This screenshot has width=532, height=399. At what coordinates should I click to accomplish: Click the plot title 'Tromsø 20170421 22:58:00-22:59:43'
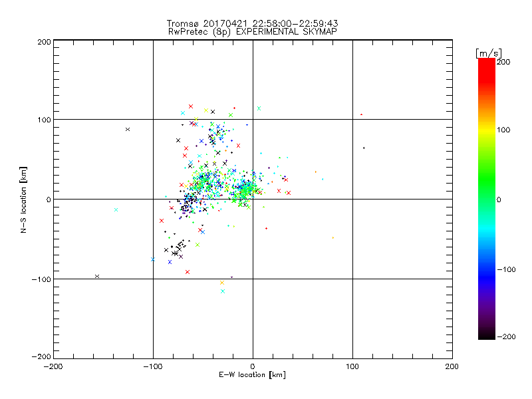point(252,23)
